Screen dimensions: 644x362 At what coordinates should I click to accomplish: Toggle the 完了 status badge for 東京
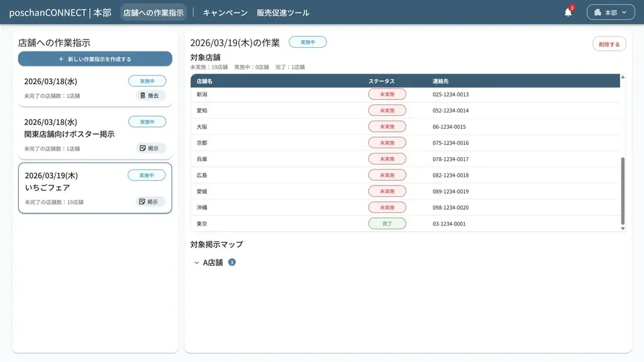tap(387, 223)
